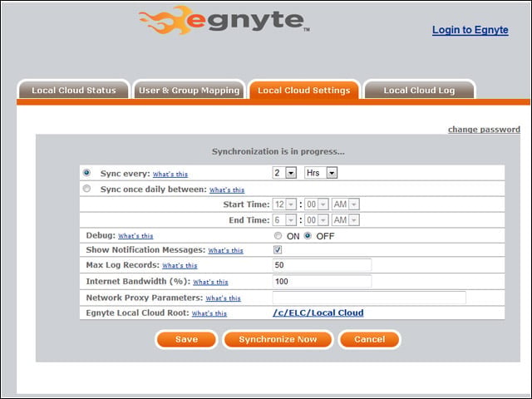Open What's this for Sync every

(x=170, y=174)
